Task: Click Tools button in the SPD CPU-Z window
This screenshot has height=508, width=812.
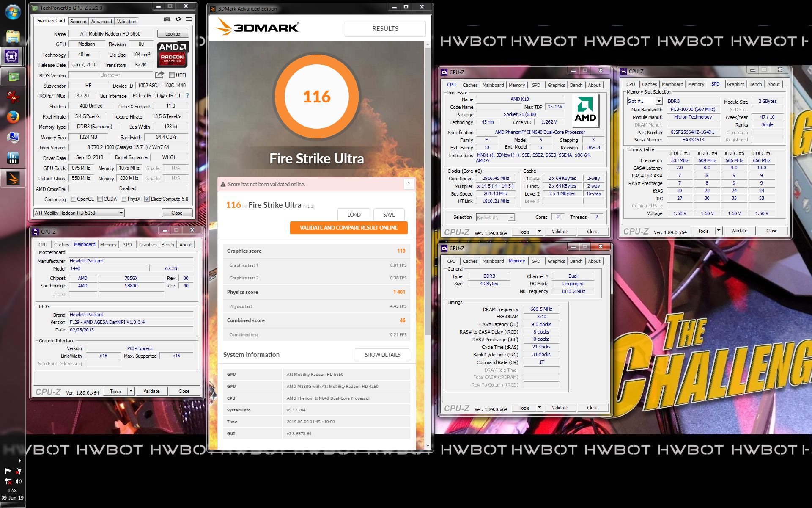Action: [703, 231]
